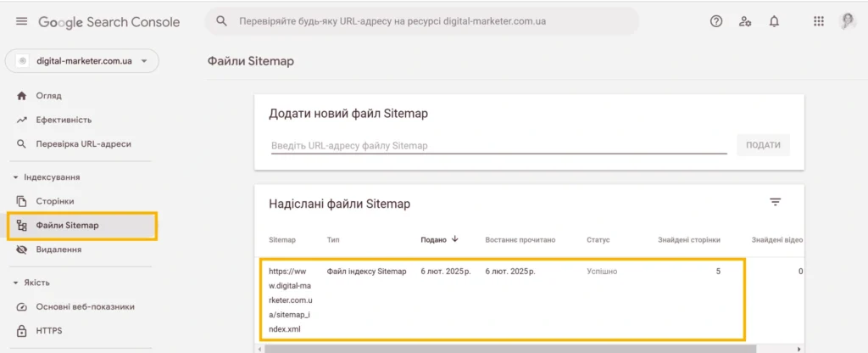Click the Сторінки pages icon
Image resolution: width=868 pixels, height=353 pixels.
(21, 201)
